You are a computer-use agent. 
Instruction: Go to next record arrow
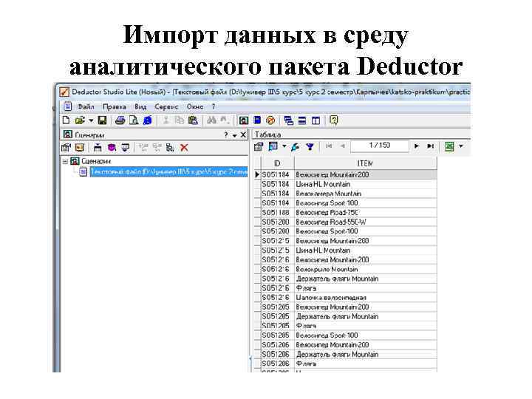417,146
